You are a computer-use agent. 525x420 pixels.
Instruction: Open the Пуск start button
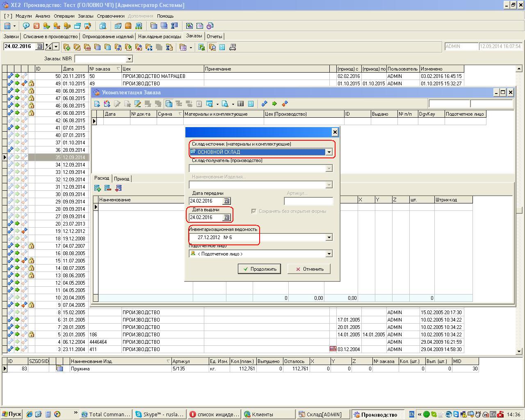[x=11, y=414]
